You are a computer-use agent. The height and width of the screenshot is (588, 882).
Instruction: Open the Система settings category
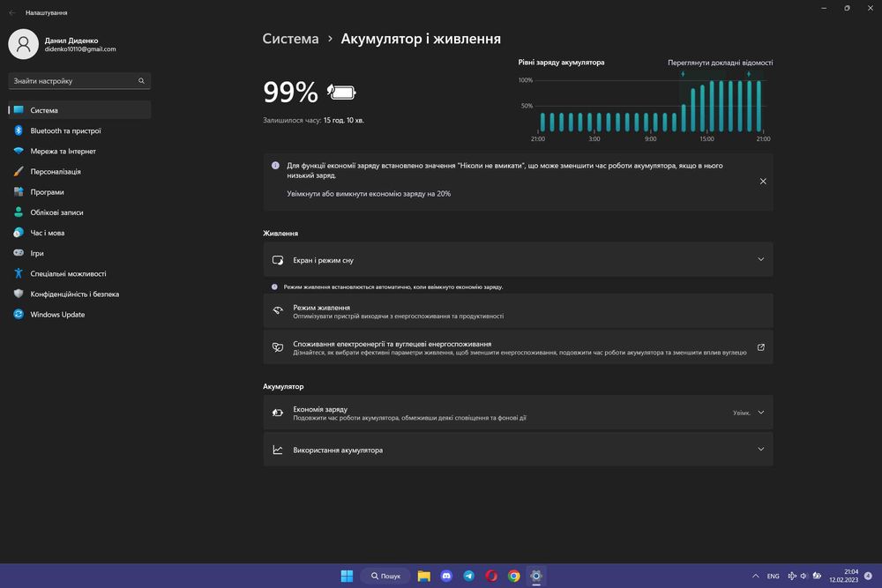click(x=79, y=110)
